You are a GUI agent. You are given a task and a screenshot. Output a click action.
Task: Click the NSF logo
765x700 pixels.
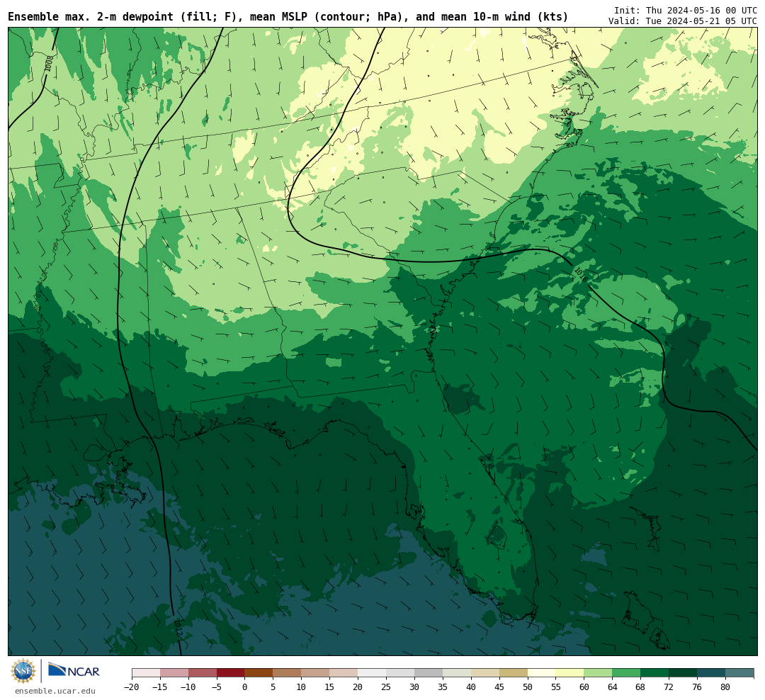click(23, 671)
